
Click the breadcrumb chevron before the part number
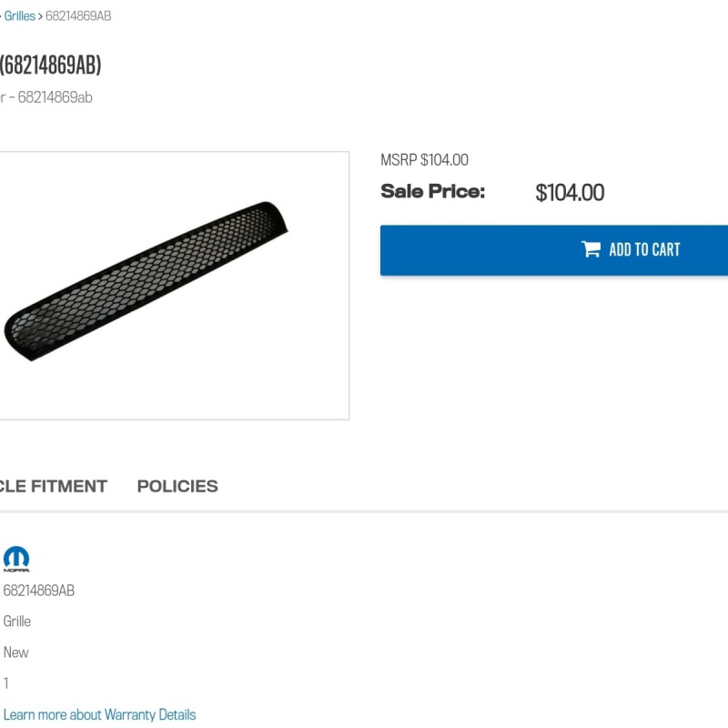[x=40, y=16]
